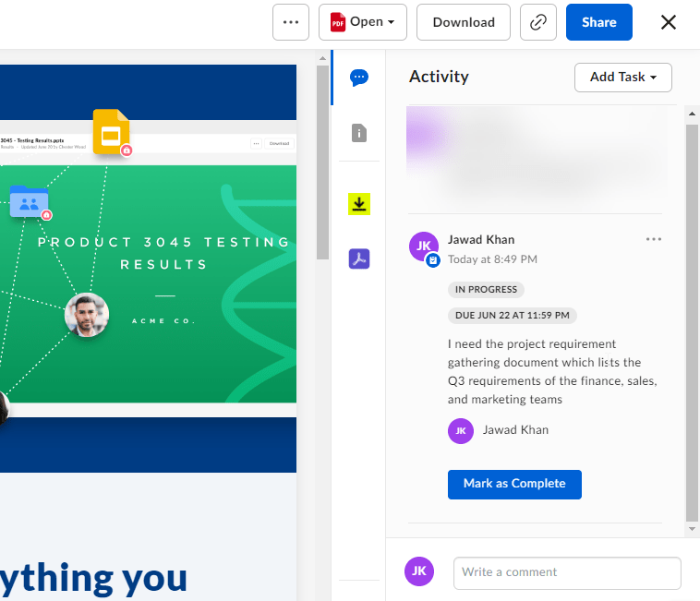700x601 pixels.
Task: Expand the Open with PDF dropdown
Action: 363,22
